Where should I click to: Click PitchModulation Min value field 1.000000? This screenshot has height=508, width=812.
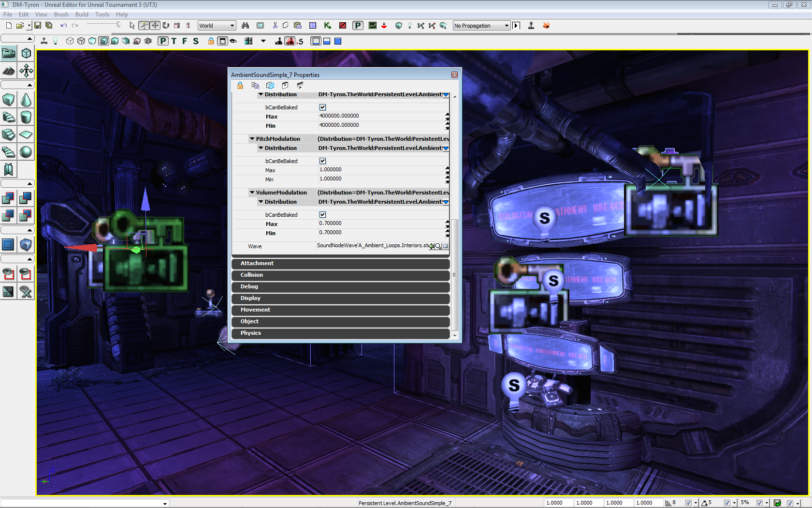tap(382, 179)
